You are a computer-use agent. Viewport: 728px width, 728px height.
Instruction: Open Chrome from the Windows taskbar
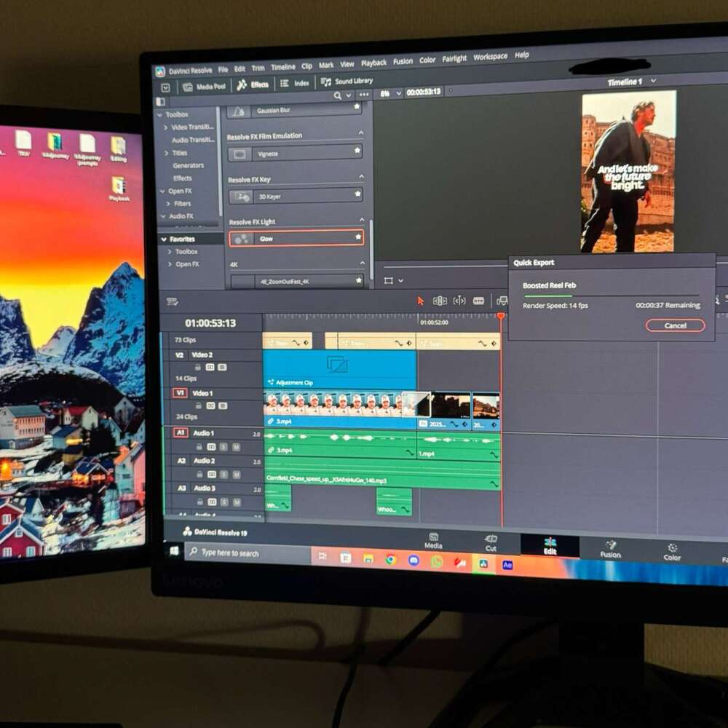click(x=391, y=560)
